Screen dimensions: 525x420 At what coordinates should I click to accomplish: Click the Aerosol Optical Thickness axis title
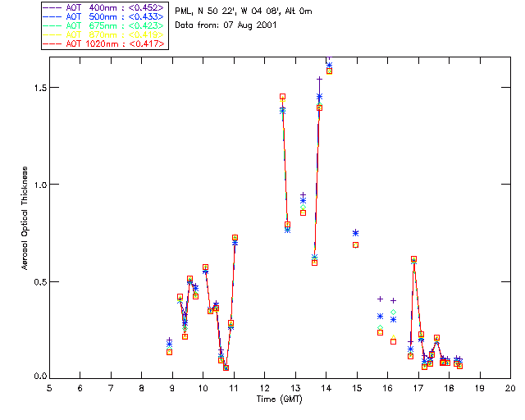[x=25, y=218]
